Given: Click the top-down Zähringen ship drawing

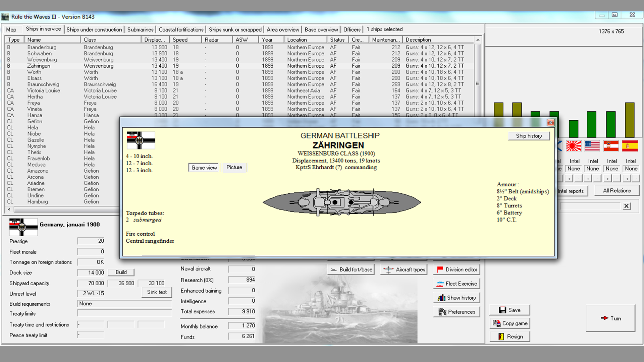Looking at the screenshot, I should (x=341, y=202).
